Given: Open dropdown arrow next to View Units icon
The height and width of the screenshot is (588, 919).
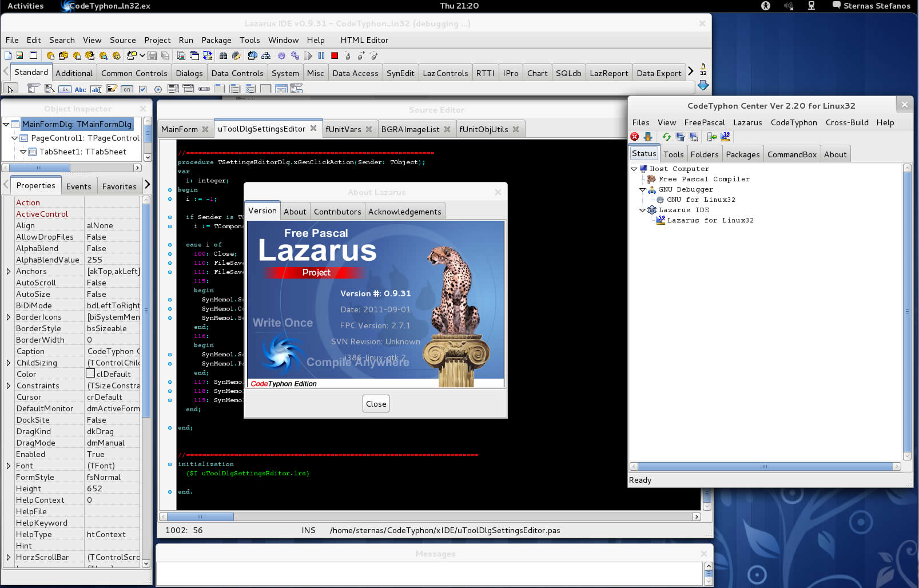Looking at the screenshot, I should [x=142, y=55].
